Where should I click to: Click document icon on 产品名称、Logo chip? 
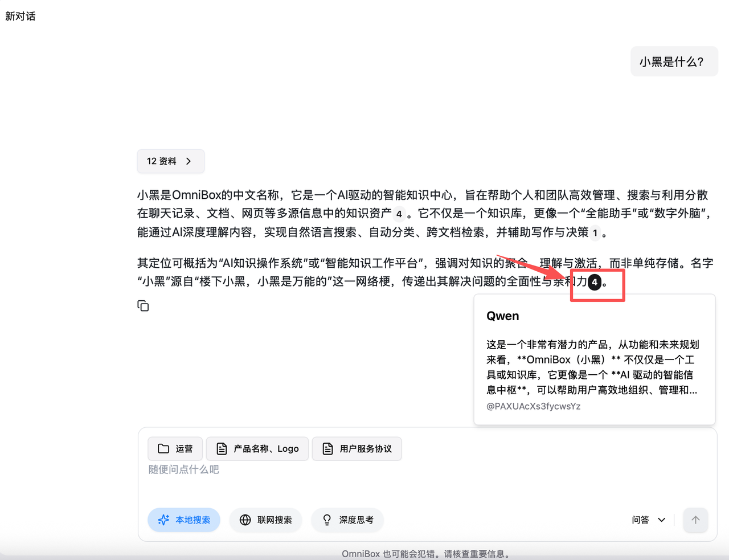(222, 449)
